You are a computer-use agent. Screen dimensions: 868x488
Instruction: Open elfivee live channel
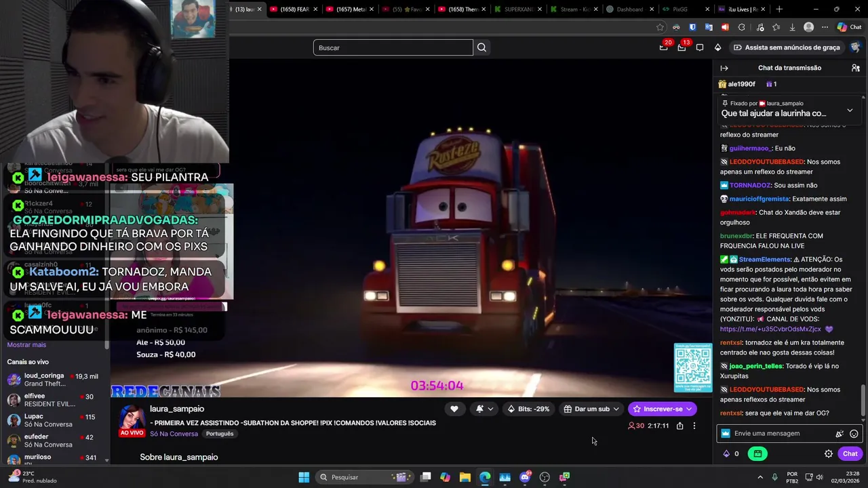54,400
